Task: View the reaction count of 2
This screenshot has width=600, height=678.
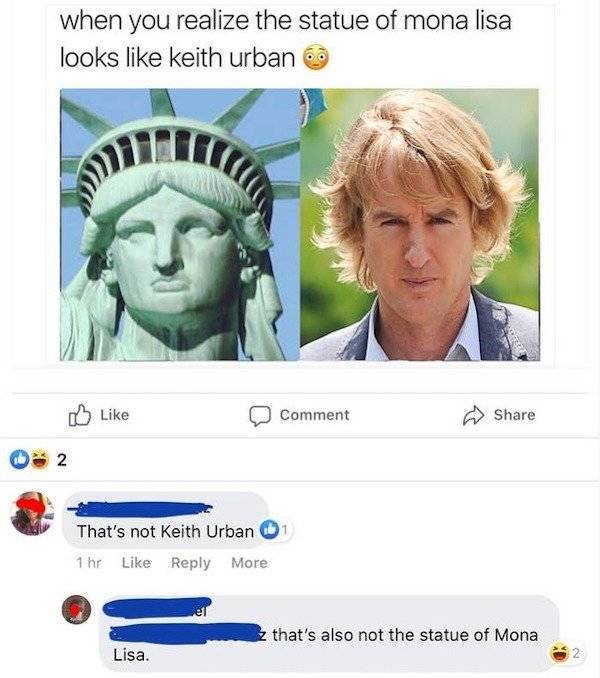Action: [62, 460]
